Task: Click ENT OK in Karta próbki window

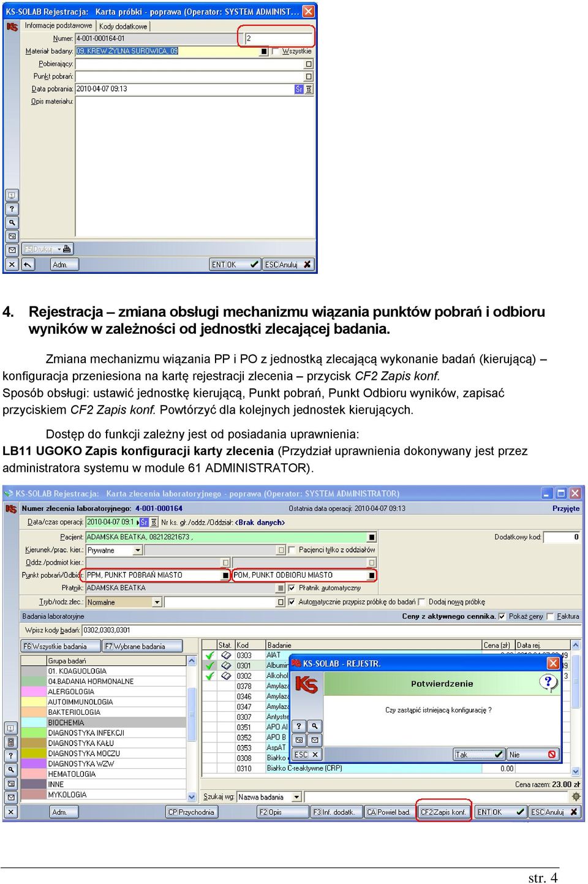Action: point(235,265)
